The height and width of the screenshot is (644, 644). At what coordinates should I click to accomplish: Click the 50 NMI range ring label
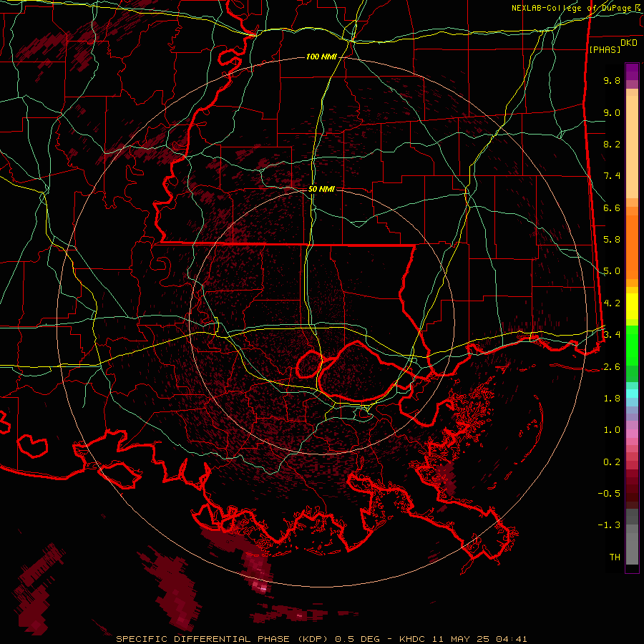[x=321, y=189]
